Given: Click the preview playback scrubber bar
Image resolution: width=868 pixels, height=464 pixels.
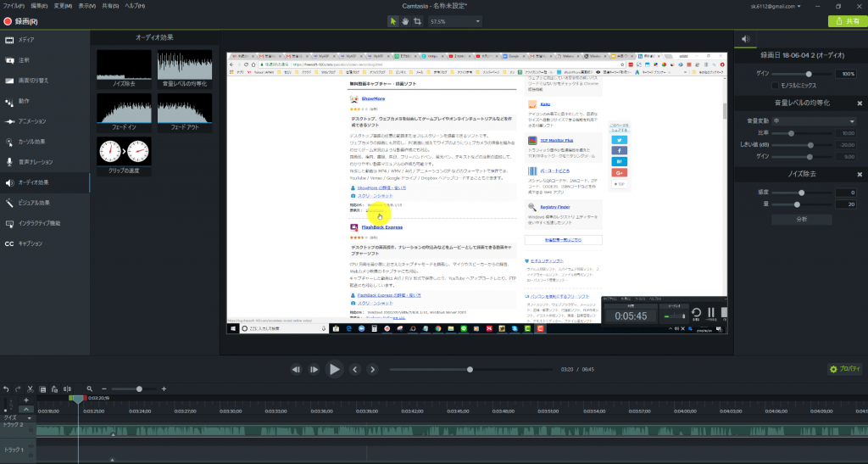Looking at the screenshot, I should [x=470, y=369].
